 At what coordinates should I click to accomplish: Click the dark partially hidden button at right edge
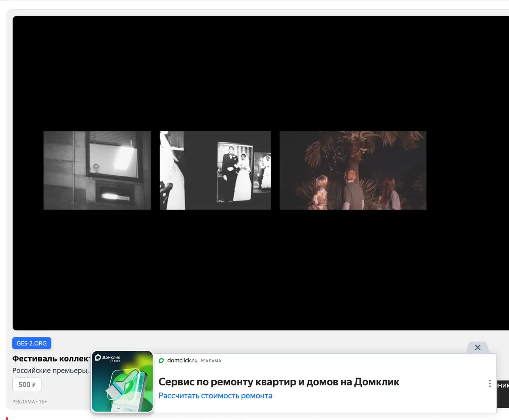[503, 385]
